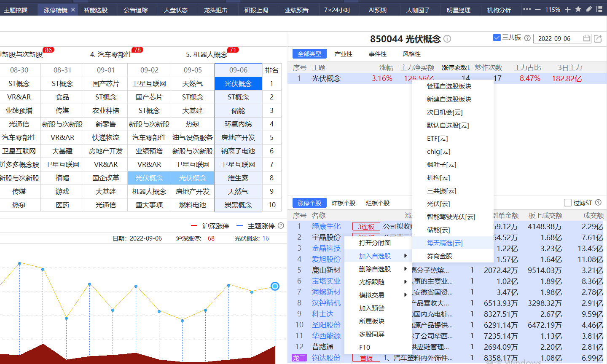Image resolution: width=607 pixels, height=364 pixels.
Task: Click the 产业性 filter button
Action: (x=343, y=54)
